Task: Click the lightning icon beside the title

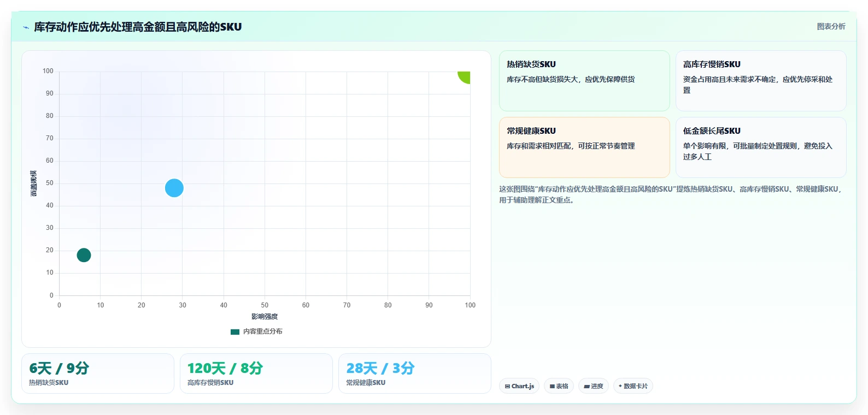Action: pyautogui.click(x=26, y=27)
